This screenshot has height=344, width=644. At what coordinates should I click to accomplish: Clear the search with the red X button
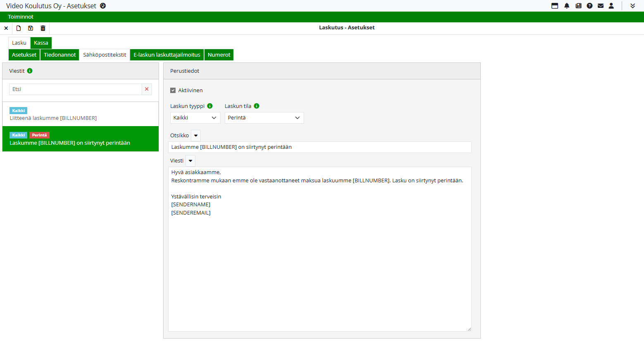coord(147,89)
